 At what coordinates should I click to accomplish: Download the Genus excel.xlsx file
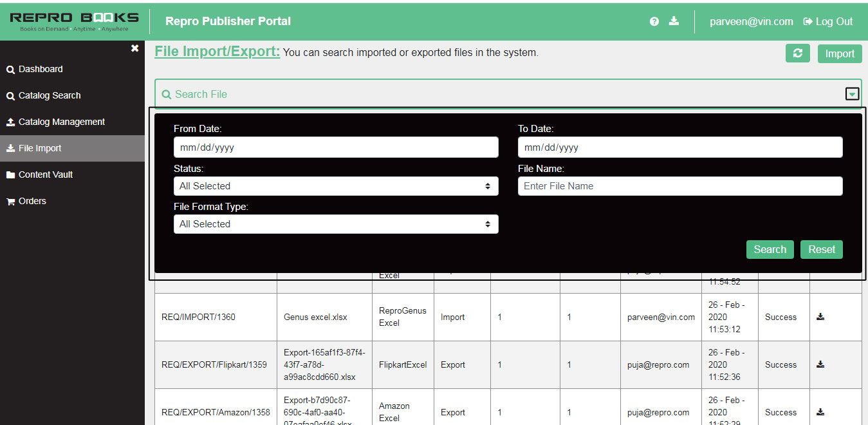820,317
